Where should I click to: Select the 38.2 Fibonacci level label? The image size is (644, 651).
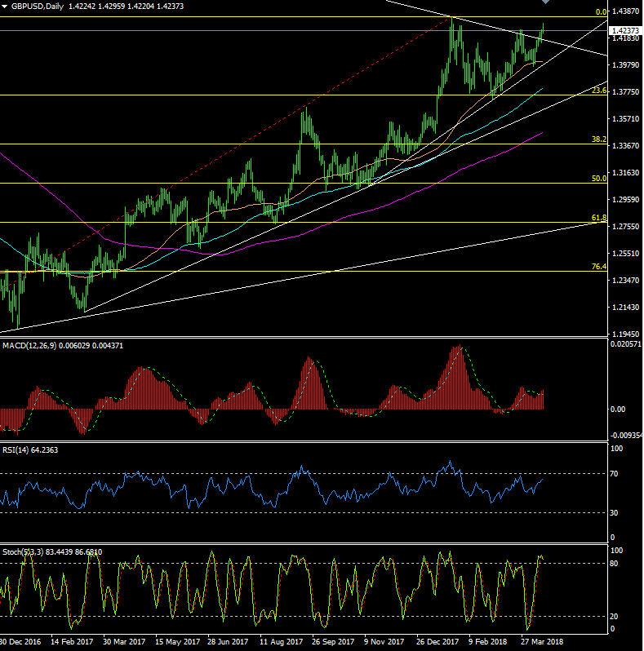pos(598,139)
